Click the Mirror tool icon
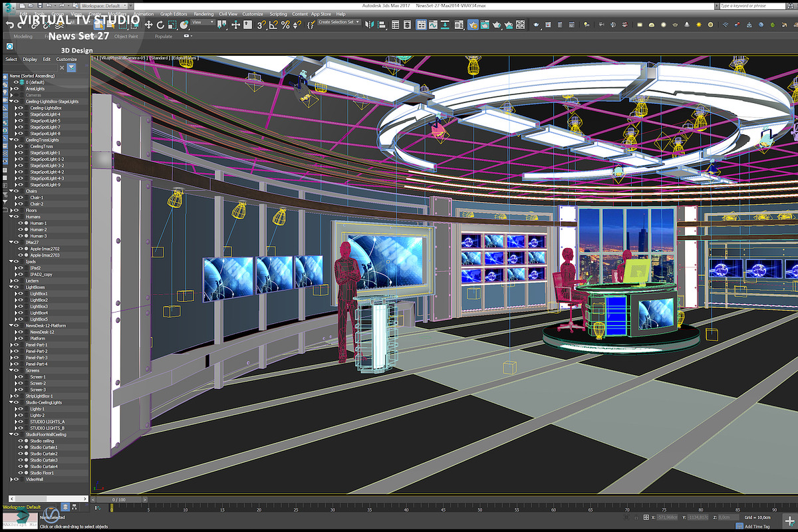798x532 pixels. pyautogui.click(x=369, y=25)
